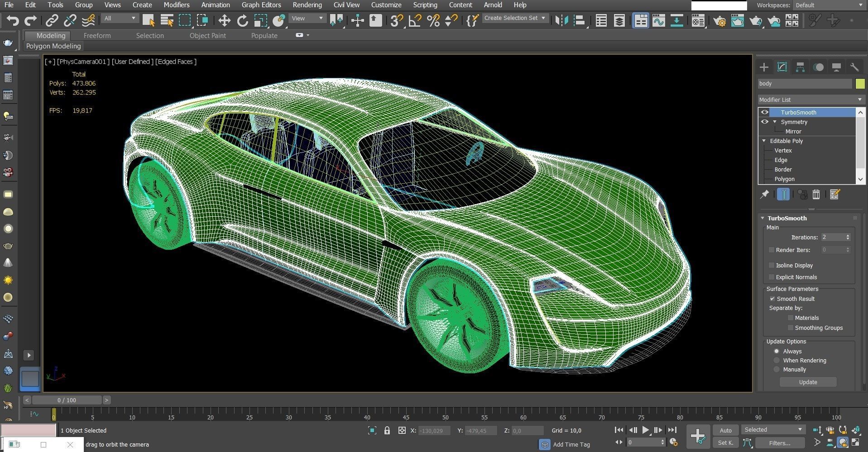Hide the Symmetry modifier via eye icon
This screenshot has width=868, height=452.
point(765,122)
